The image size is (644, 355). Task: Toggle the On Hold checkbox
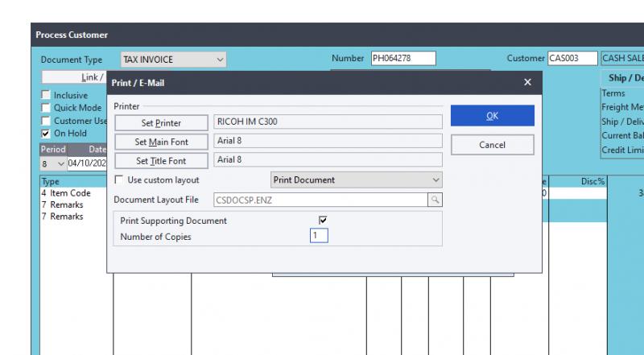[x=46, y=134]
